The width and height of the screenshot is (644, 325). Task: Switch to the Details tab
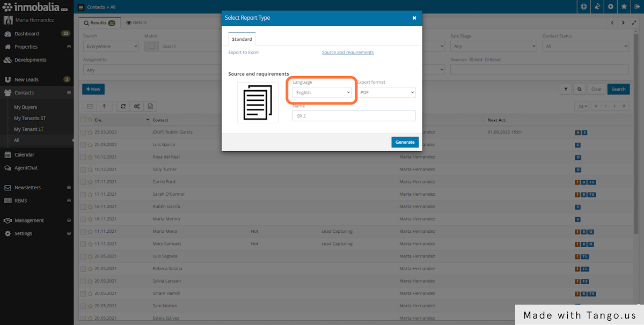click(x=136, y=23)
